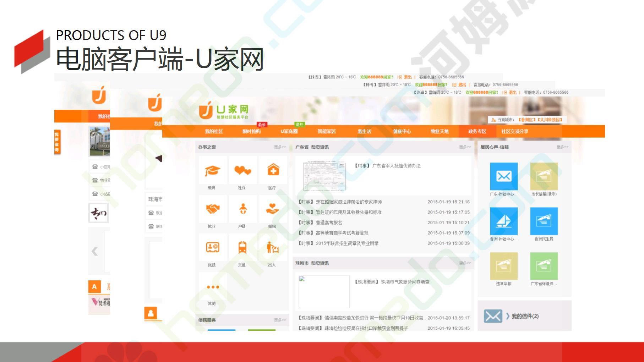644x362 pixels.
Task: Click 更多 in 办事之窗 header
Action: point(280,147)
